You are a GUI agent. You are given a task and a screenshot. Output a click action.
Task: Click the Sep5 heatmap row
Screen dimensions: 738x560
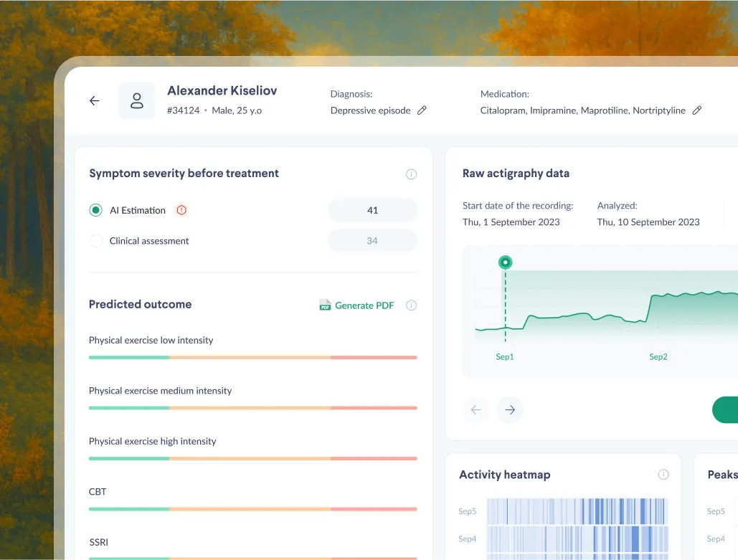[x=577, y=511]
